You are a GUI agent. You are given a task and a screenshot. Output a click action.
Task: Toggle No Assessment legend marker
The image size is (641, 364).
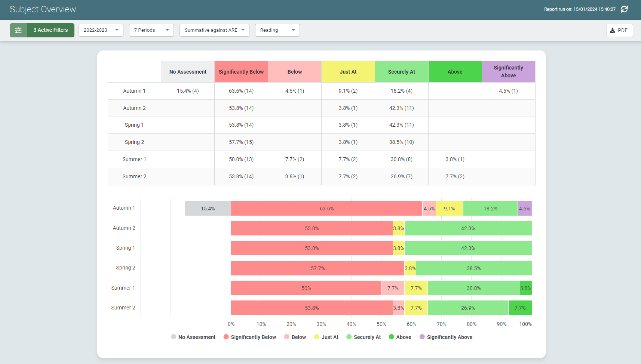[174, 337]
